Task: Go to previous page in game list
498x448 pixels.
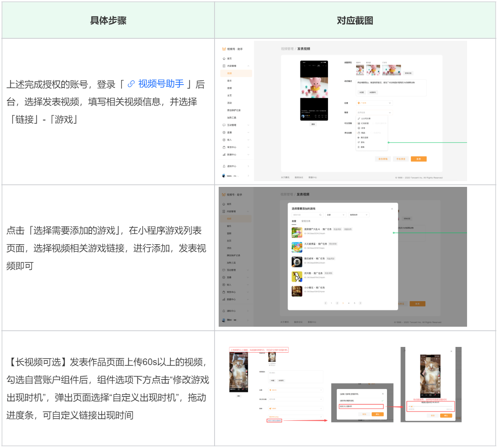Action: click(x=326, y=303)
